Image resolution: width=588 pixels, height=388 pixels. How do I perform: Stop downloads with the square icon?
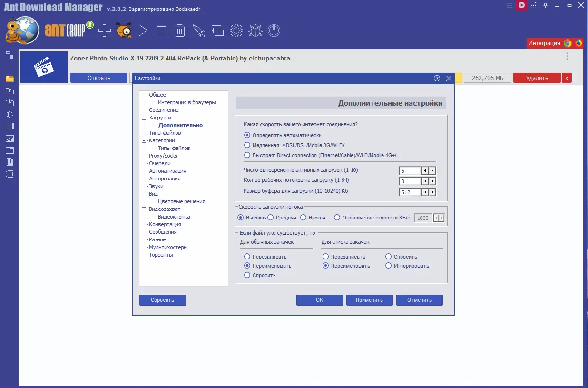pos(162,31)
